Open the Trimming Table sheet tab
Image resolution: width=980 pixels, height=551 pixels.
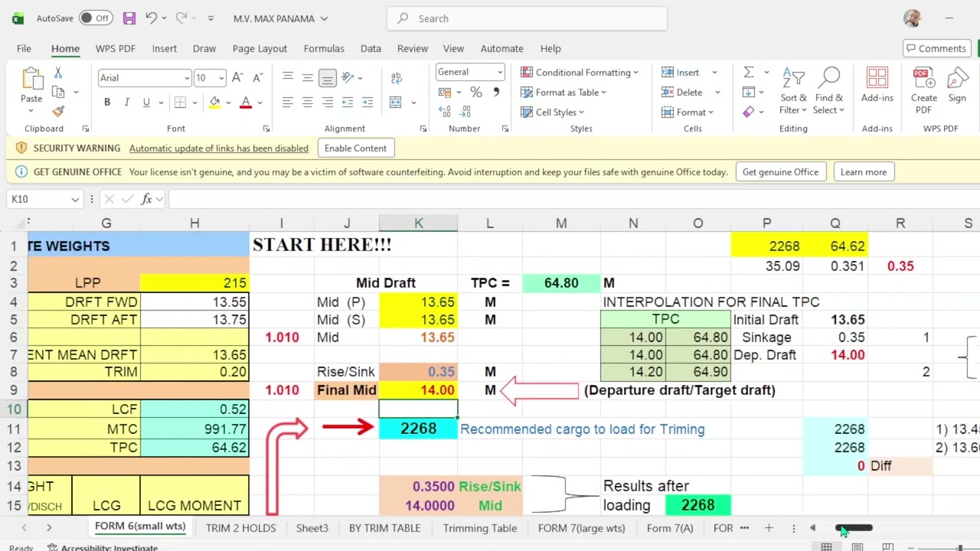coord(480,528)
